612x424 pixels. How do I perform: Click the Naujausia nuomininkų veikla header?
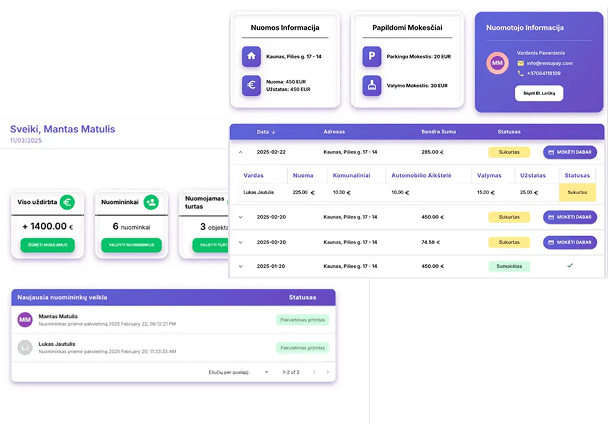(62, 298)
